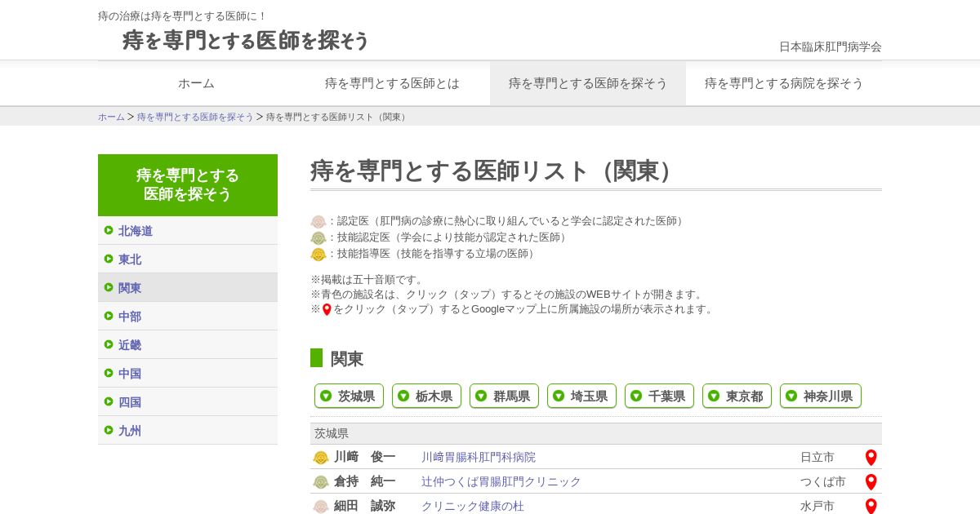Screen dimensions: 980x514
Task: Jump to the 埼玉県 section
Action: pyautogui.click(x=581, y=396)
